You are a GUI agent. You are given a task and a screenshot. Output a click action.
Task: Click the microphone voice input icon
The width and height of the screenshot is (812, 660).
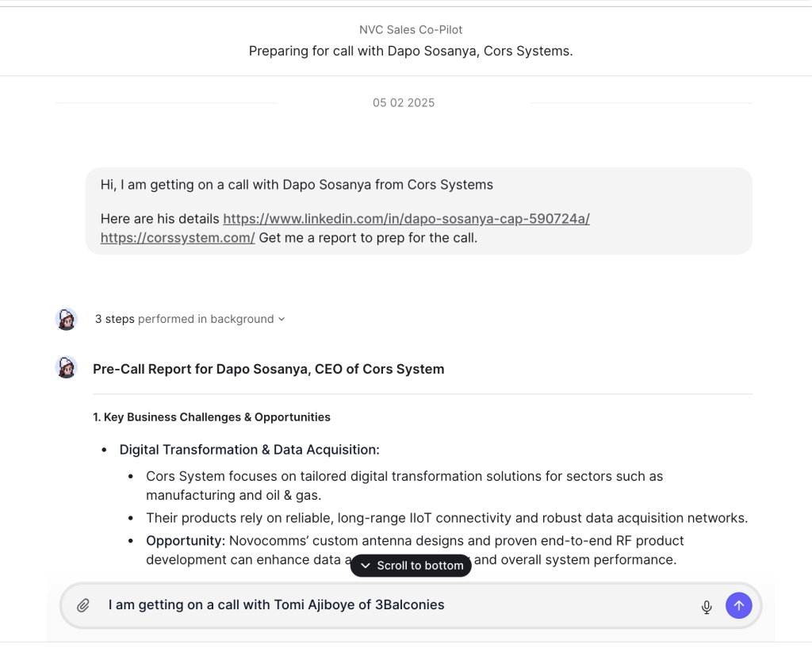pyautogui.click(x=707, y=607)
